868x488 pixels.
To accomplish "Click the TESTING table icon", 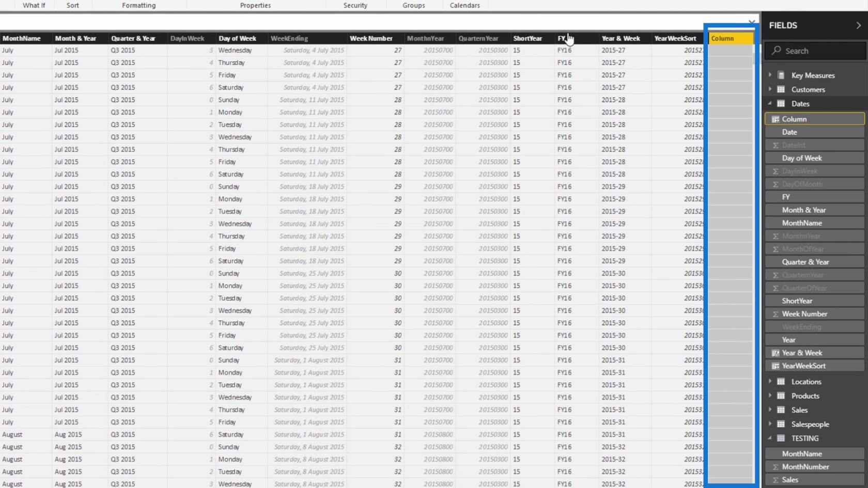I will pyautogui.click(x=781, y=438).
